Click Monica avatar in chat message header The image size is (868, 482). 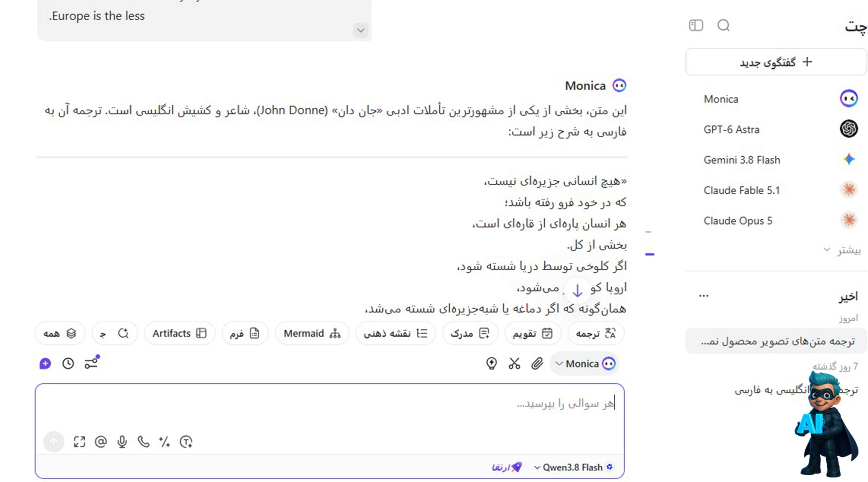[x=619, y=85]
